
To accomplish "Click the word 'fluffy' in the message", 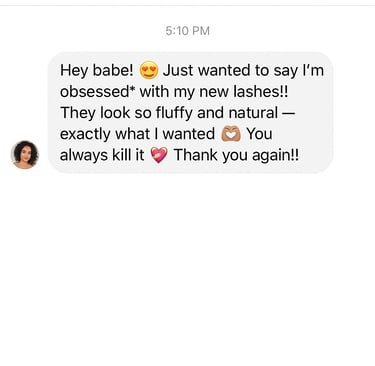I will [x=175, y=113].
